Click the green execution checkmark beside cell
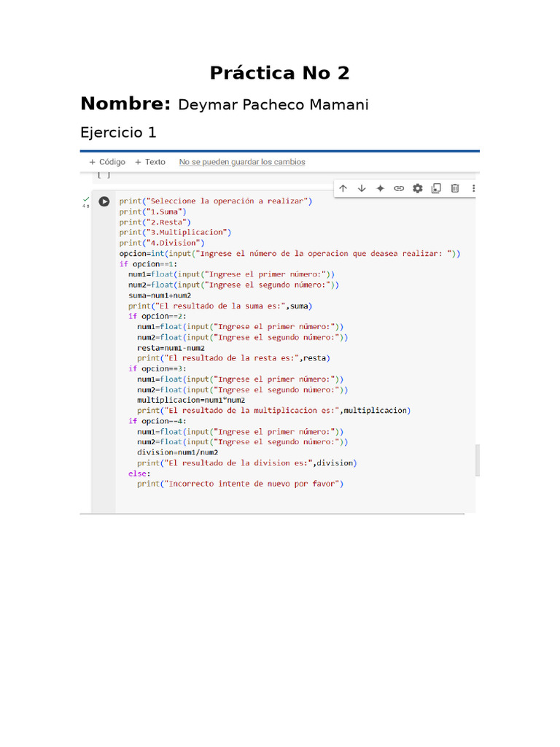Viewport: 560px width, 747px height. click(86, 199)
